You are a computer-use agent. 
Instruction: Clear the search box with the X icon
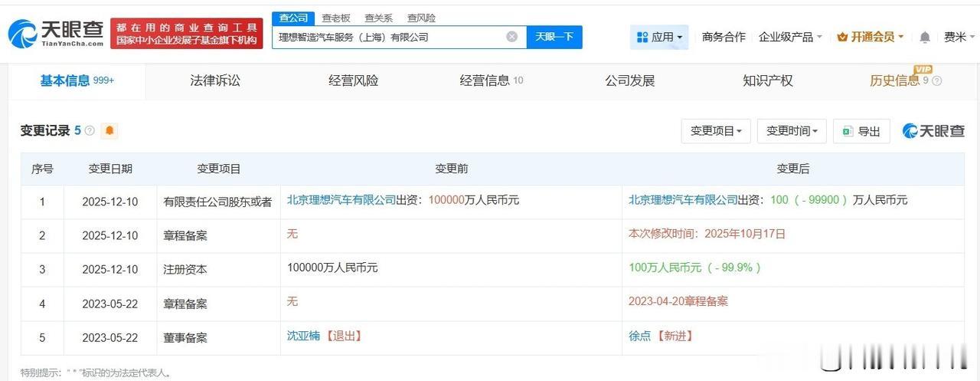511,37
